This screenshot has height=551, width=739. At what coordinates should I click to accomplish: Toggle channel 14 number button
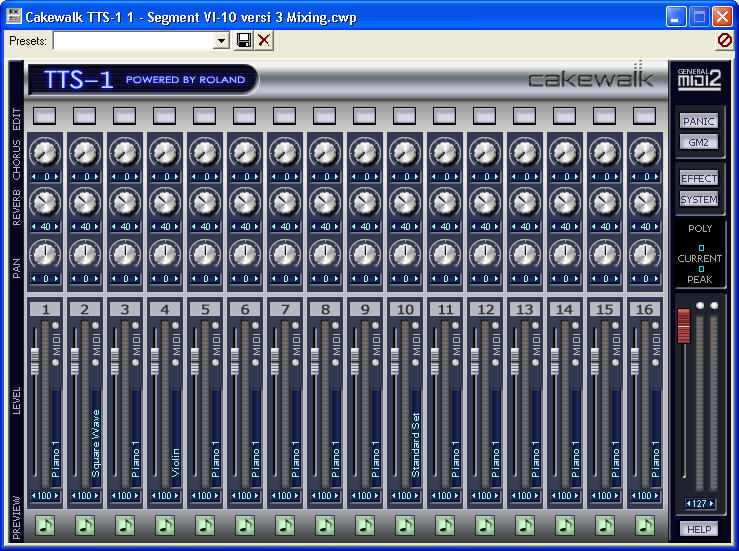coord(565,309)
